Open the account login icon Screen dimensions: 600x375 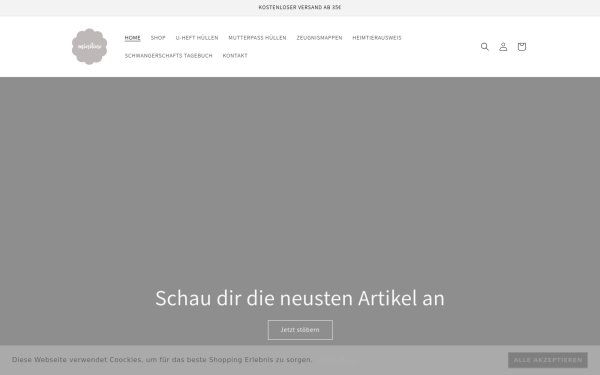503,47
